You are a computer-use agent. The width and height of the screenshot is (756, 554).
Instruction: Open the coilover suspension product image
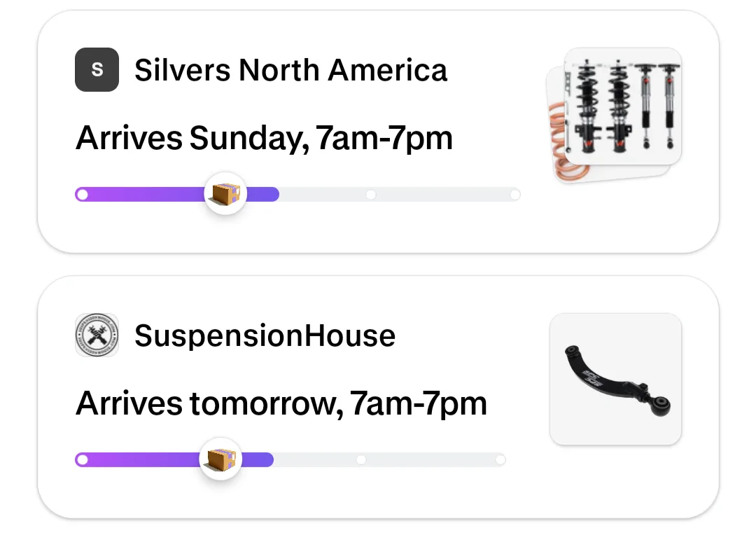pos(622,106)
